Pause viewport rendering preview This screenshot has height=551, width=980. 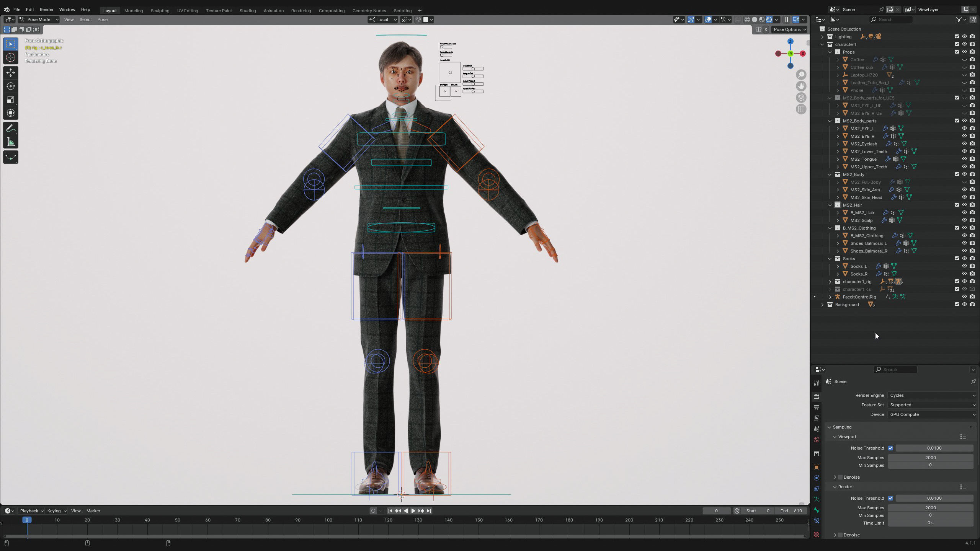tap(786, 20)
